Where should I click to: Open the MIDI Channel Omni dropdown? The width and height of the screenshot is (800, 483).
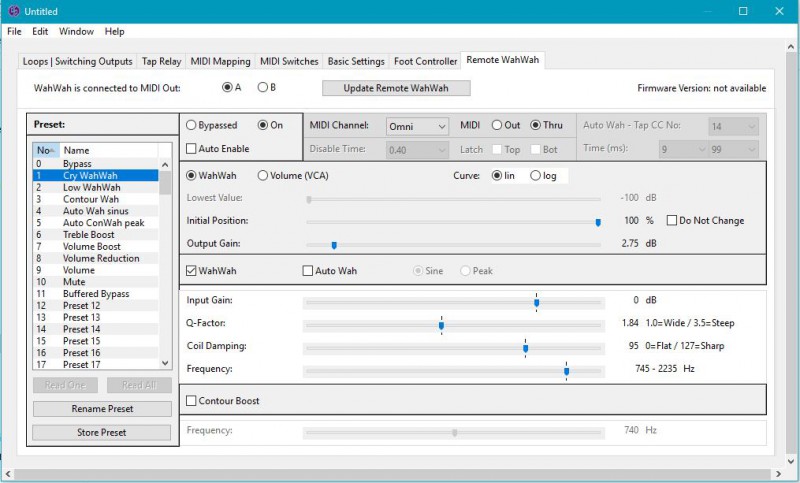click(x=417, y=126)
